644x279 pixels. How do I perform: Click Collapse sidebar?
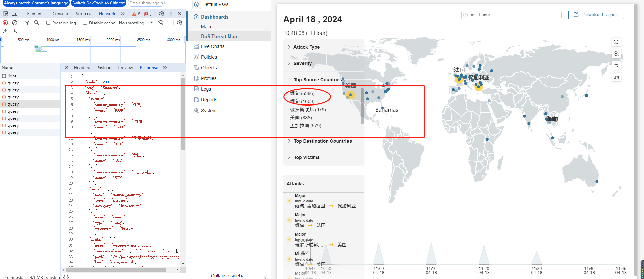228,276
